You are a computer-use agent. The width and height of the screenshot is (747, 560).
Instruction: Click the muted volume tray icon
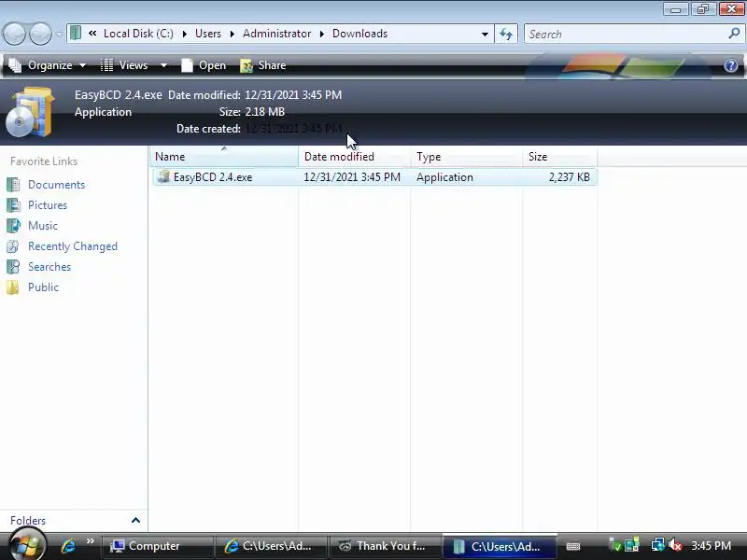675,545
